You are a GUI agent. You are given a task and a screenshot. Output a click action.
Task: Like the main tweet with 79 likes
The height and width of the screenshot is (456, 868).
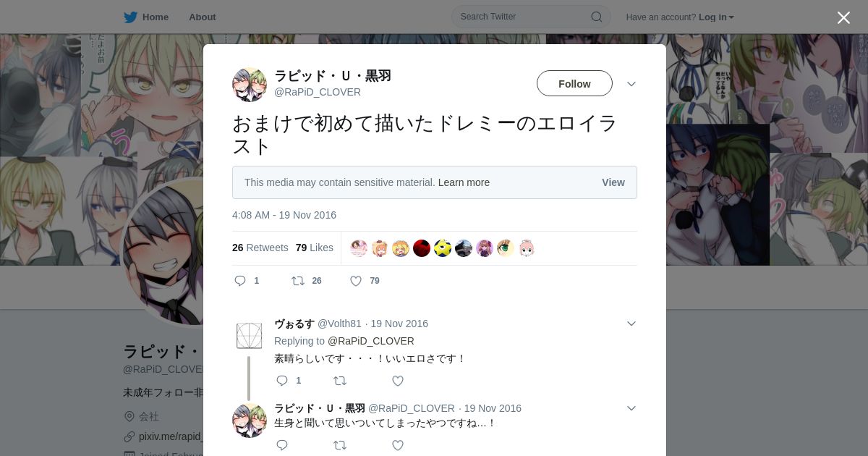pyautogui.click(x=356, y=281)
